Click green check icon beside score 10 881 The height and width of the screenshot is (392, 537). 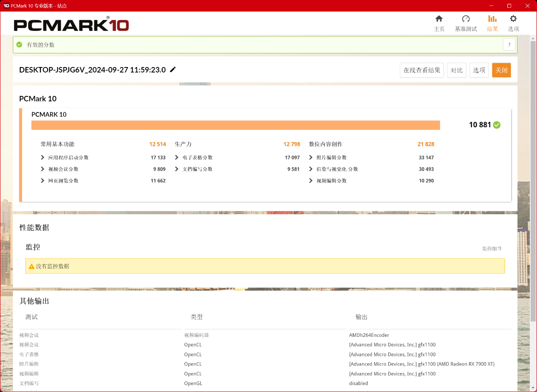(x=497, y=125)
